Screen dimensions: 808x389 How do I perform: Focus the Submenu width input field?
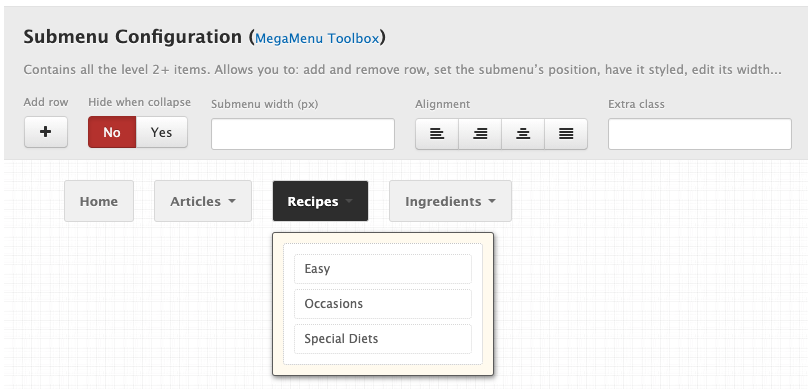coord(303,134)
